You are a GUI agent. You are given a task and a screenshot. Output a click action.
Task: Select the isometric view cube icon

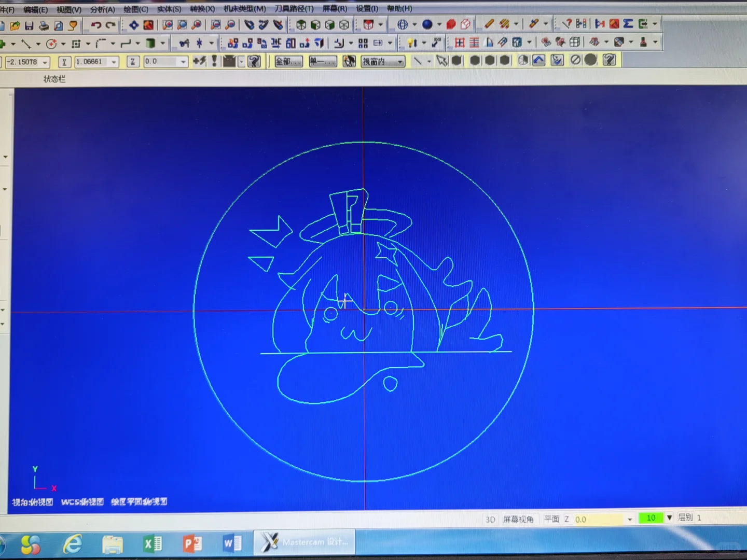pos(301,25)
